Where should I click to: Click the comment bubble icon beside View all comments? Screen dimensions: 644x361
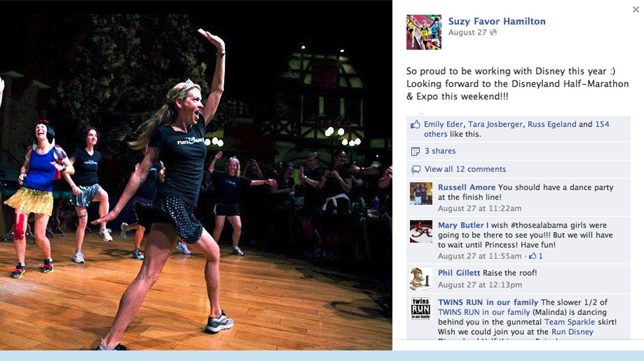tap(416, 169)
